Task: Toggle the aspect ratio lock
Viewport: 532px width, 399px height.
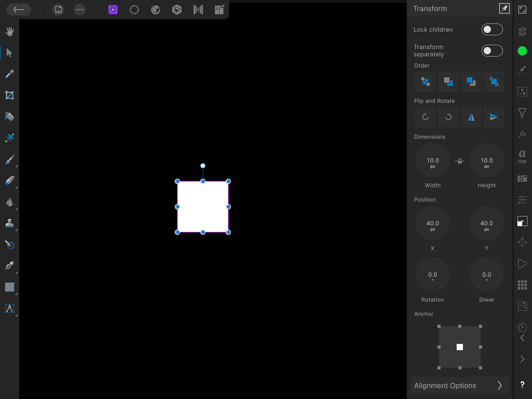Action: click(x=460, y=161)
